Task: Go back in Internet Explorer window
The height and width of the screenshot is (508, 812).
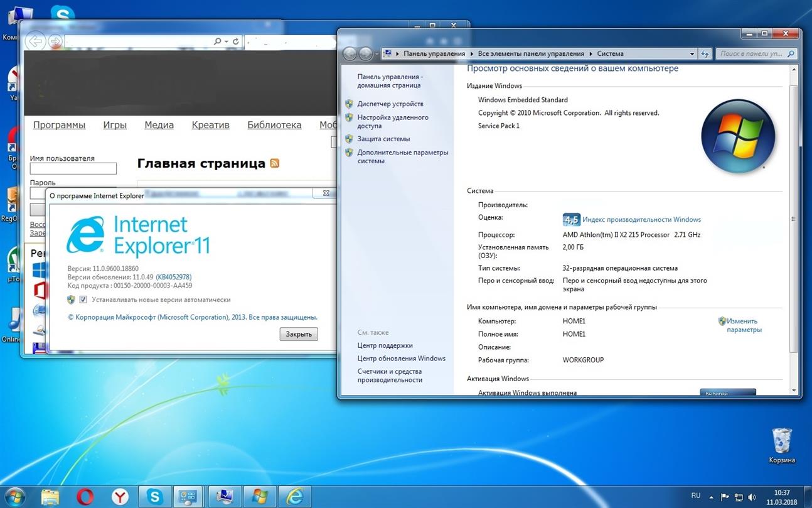Action: [36, 42]
